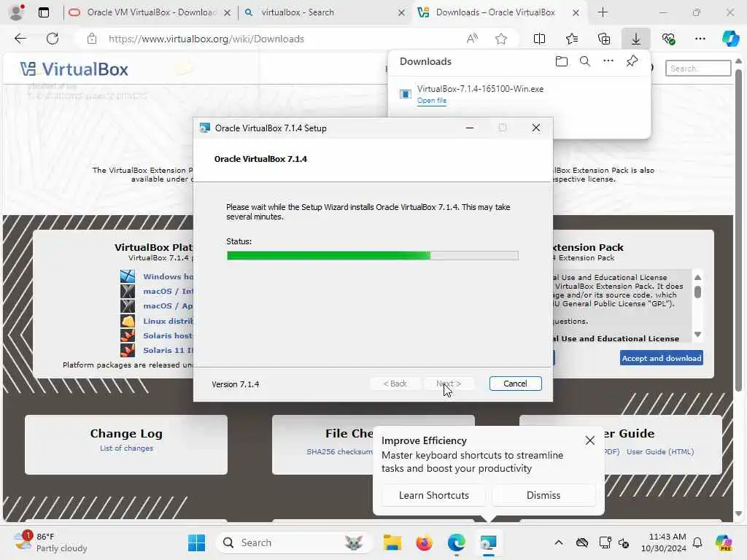Open the downloads folder icon
This screenshot has height=560, width=747.
pyautogui.click(x=562, y=61)
